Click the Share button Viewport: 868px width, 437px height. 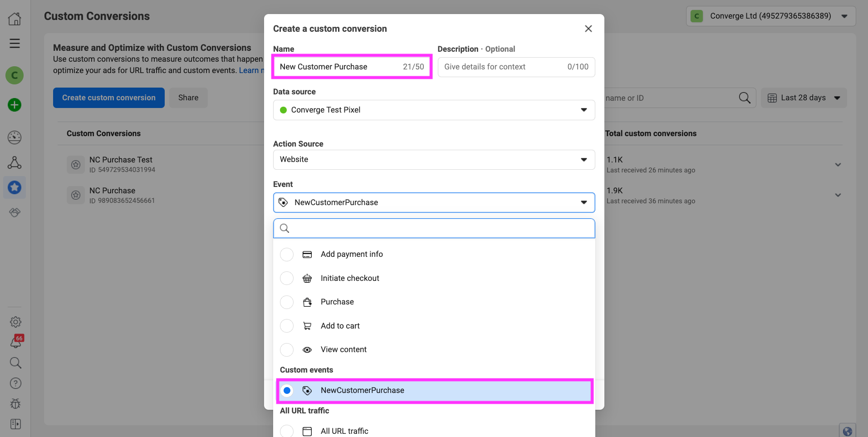coord(188,98)
